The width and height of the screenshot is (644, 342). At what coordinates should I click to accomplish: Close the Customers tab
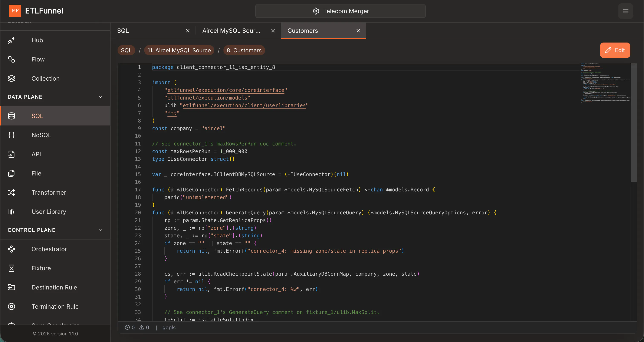[x=358, y=30]
